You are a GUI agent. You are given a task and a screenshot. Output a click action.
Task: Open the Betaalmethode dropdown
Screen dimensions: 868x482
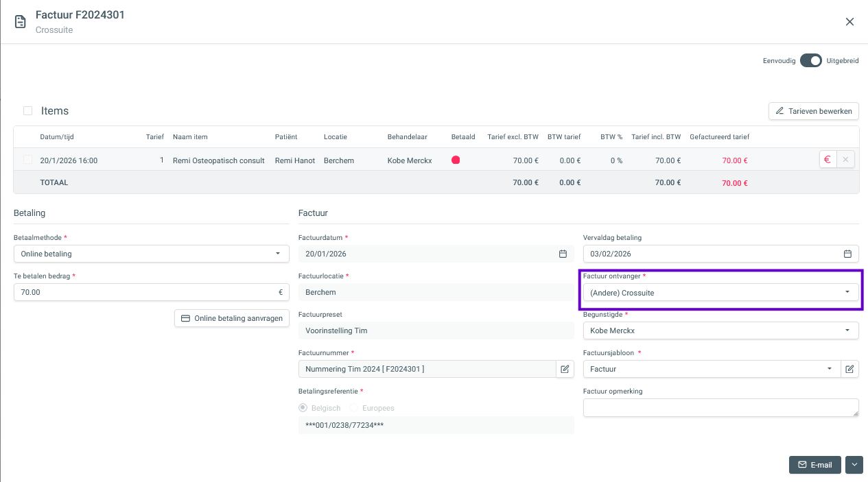click(150, 254)
